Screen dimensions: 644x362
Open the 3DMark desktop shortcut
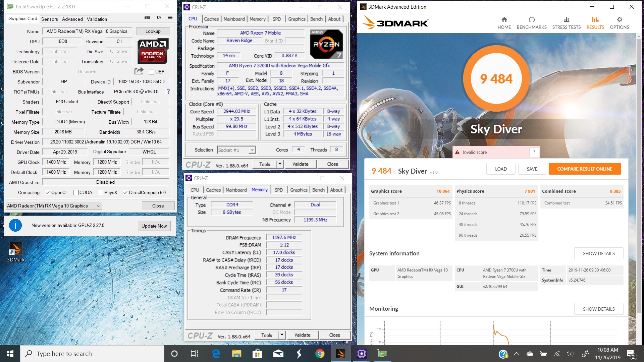15,252
